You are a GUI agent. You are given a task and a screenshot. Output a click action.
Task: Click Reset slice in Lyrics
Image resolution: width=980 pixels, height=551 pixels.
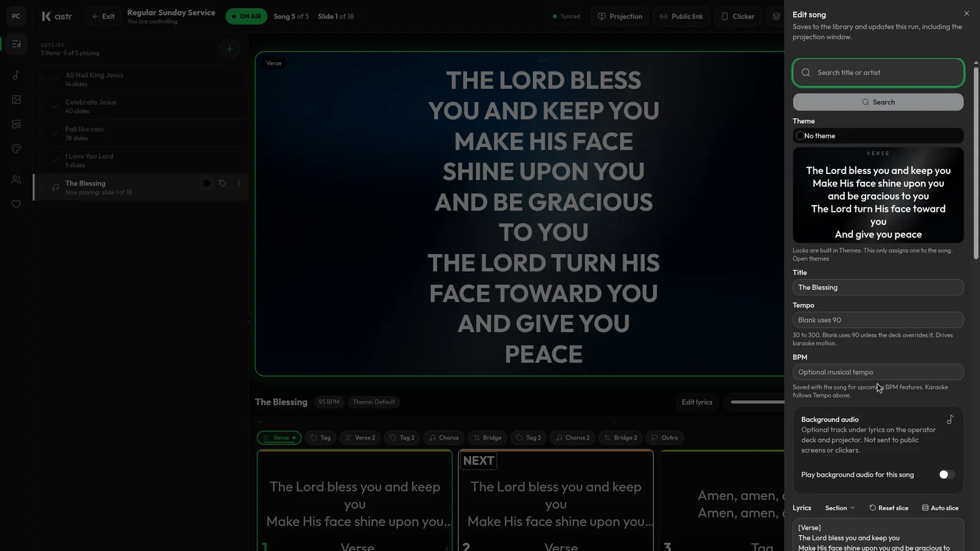pos(889,508)
